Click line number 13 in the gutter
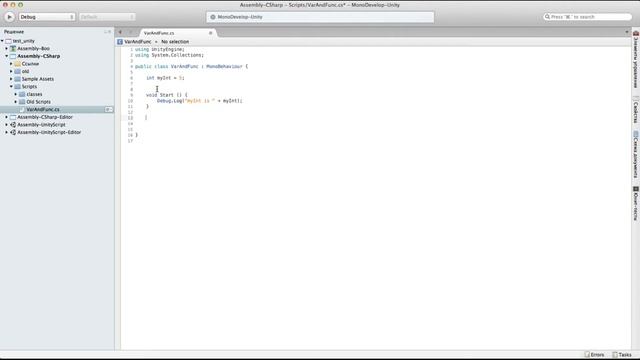Image resolution: width=640 pixels, height=360 pixels. pyautogui.click(x=130, y=118)
